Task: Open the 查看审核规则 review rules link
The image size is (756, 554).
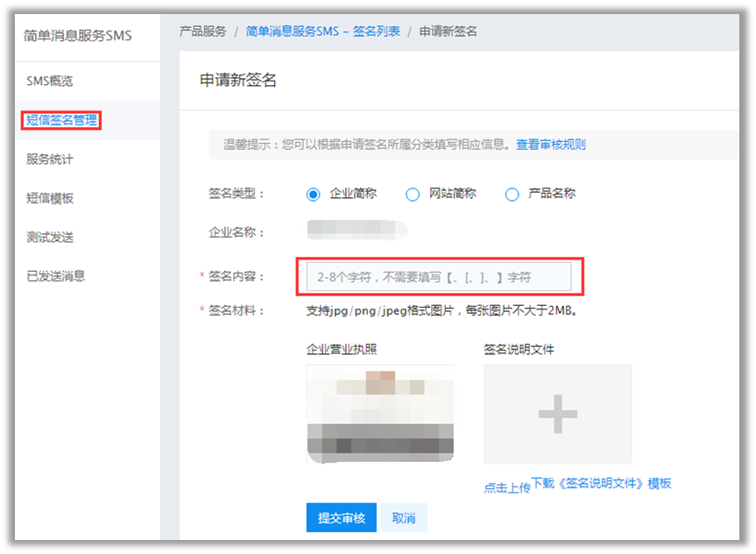Action: pyautogui.click(x=550, y=144)
